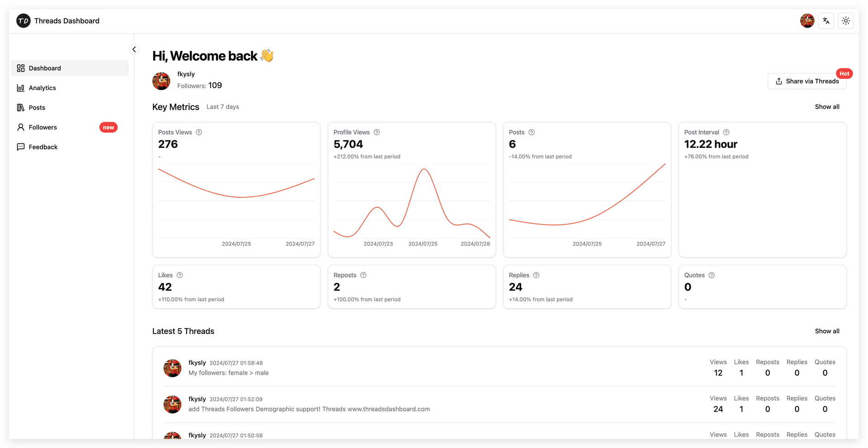868x448 pixels.
Task: Click the Posts Views value 276
Action: pos(168,144)
